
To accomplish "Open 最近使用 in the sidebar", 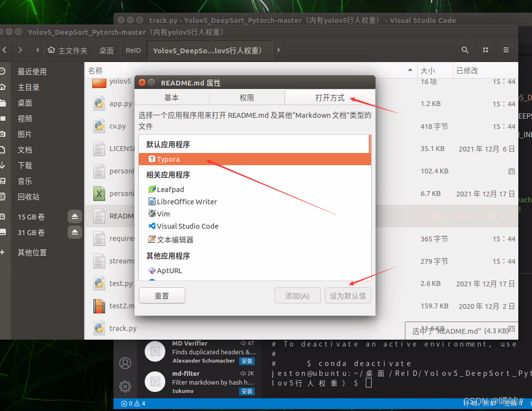I will [32, 71].
